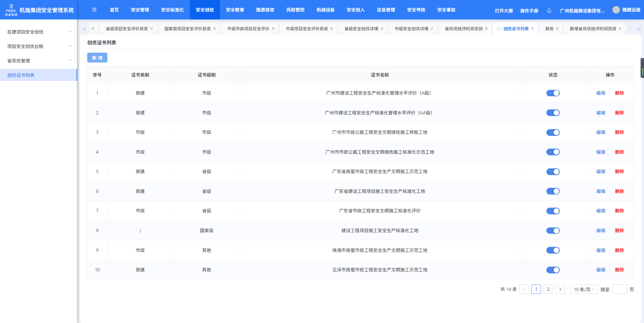Toggle status switch for row 1 certificate

[553, 93]
